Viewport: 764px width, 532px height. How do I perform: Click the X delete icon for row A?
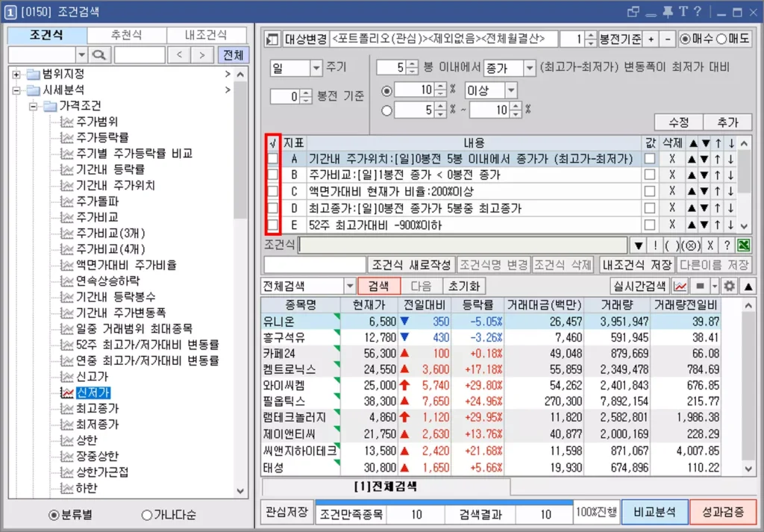pyautogui.click(x=672, y=158)
